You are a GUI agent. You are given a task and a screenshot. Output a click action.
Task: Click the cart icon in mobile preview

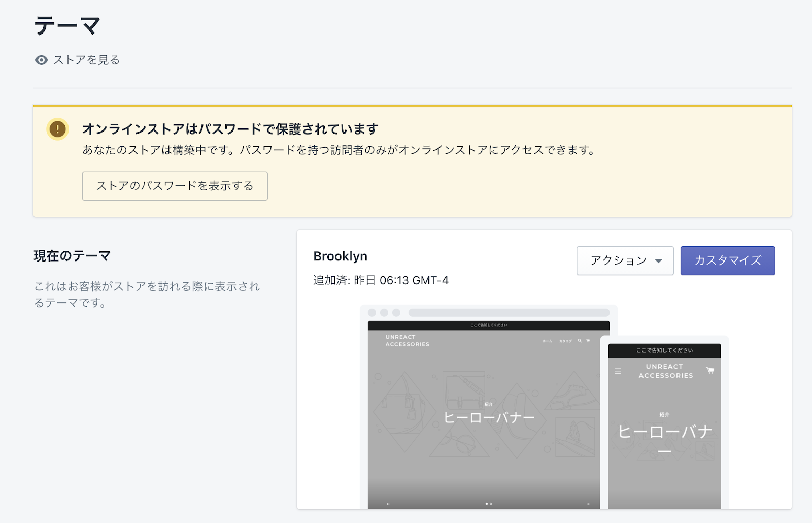tap(710, 371)
